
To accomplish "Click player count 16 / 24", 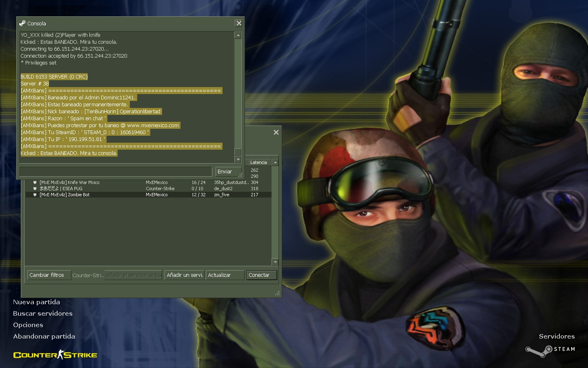I will click(198, 182).
